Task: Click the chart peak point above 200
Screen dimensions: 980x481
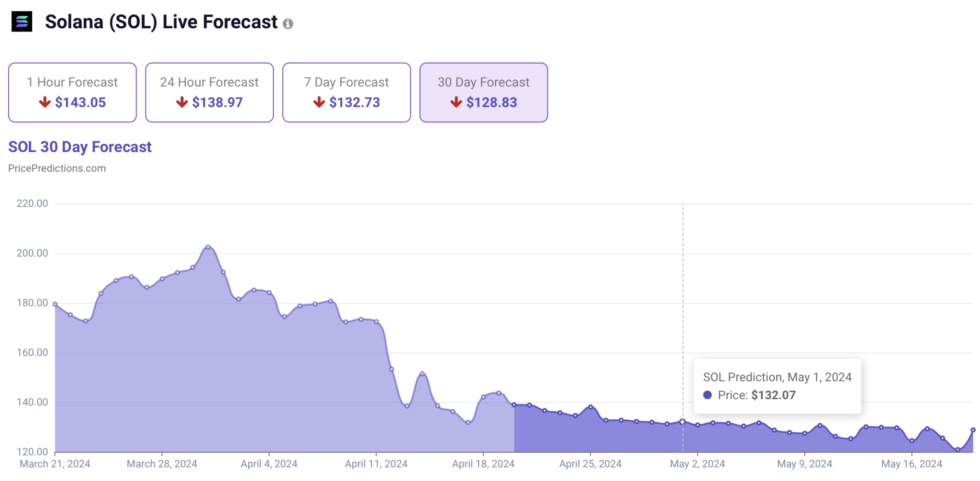Action: [x=208, y=247]
